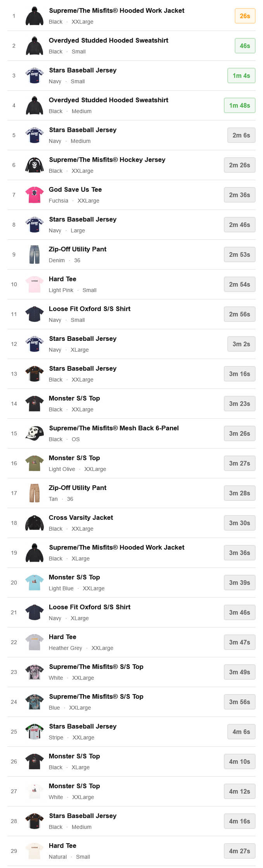Click the Tan Zip-Off Utility Pant image
The image size is (263, 868).
[x=35, y=493]
